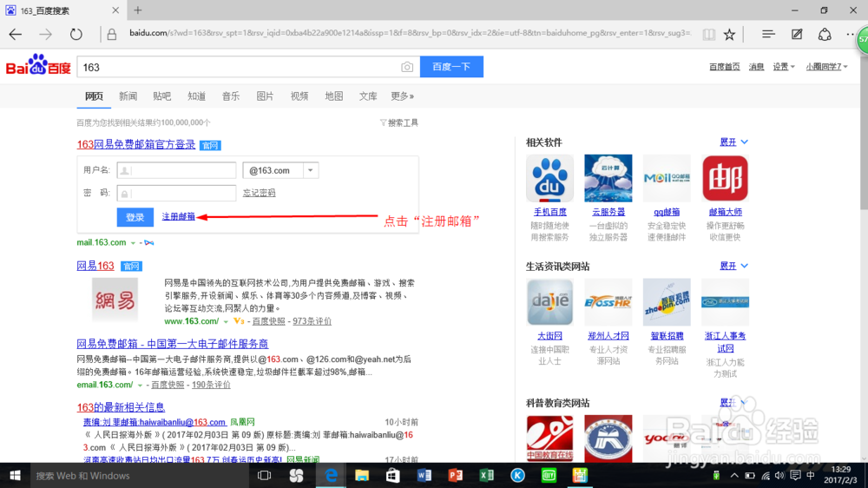Viewport: 868px width, 488px height.
Task: Click the Windows search box
Action: 138,475
